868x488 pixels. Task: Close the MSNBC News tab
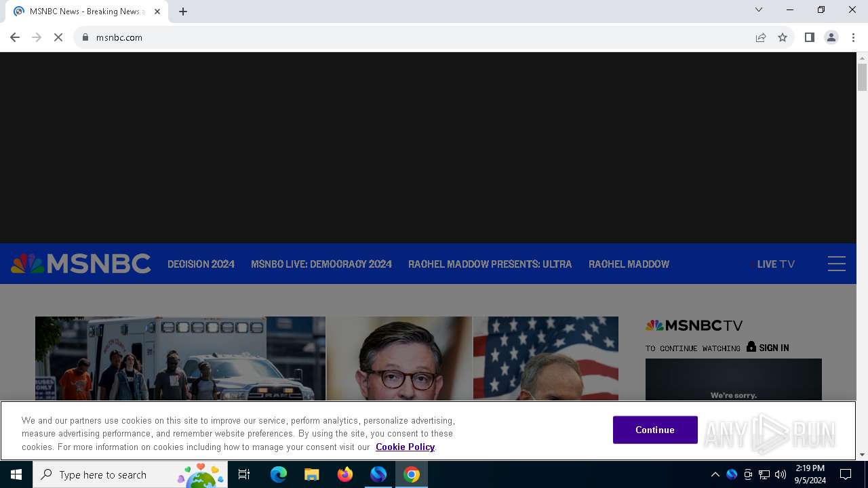pyautogui.click(x=157, y=12)
